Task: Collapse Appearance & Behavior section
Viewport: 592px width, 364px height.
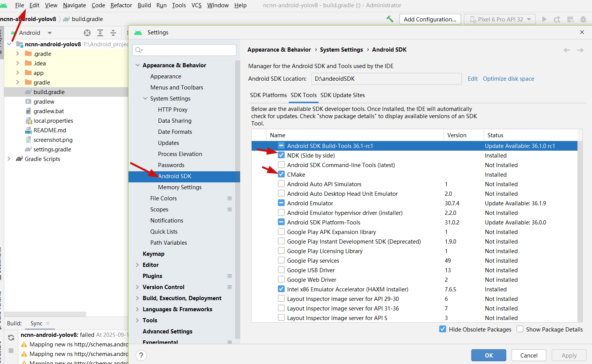Action: (x=137, y=65)
